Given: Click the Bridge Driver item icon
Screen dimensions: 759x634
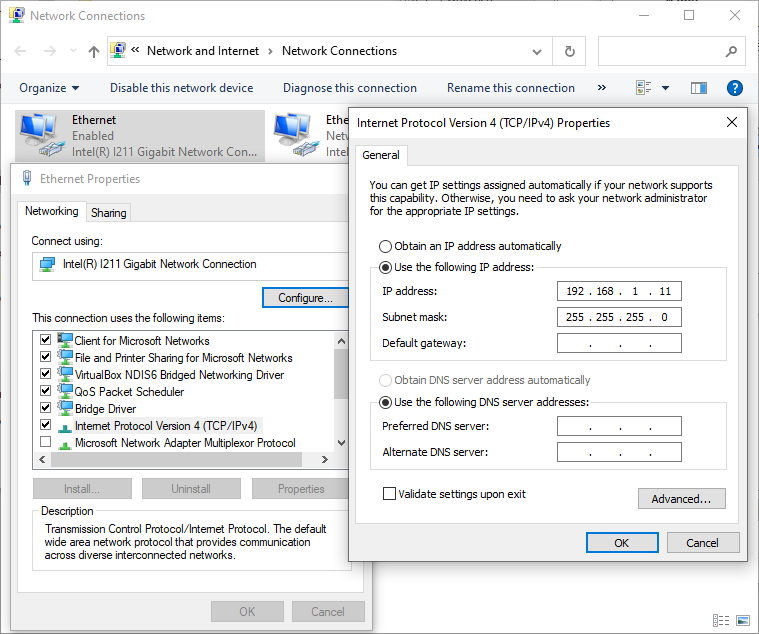Looking at the screenshot, I should click(x=65, y=408).
